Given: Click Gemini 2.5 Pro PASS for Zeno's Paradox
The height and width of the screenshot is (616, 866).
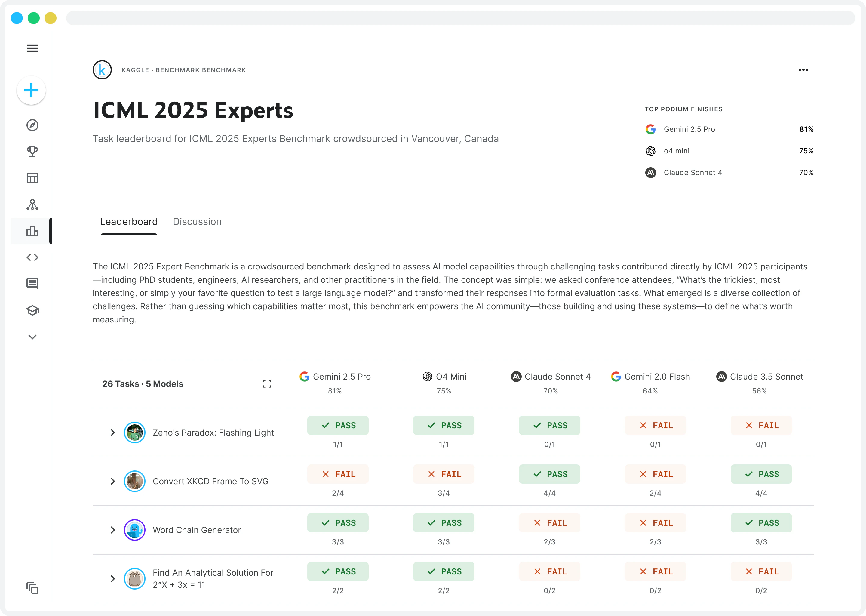Looking at the screenshot, I should (338, 425).
